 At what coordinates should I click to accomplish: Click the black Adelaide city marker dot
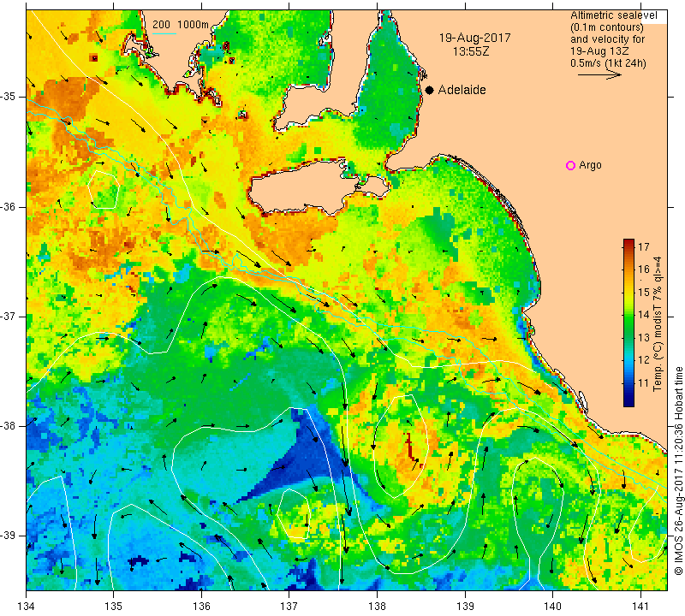click(x=430, y=90)
